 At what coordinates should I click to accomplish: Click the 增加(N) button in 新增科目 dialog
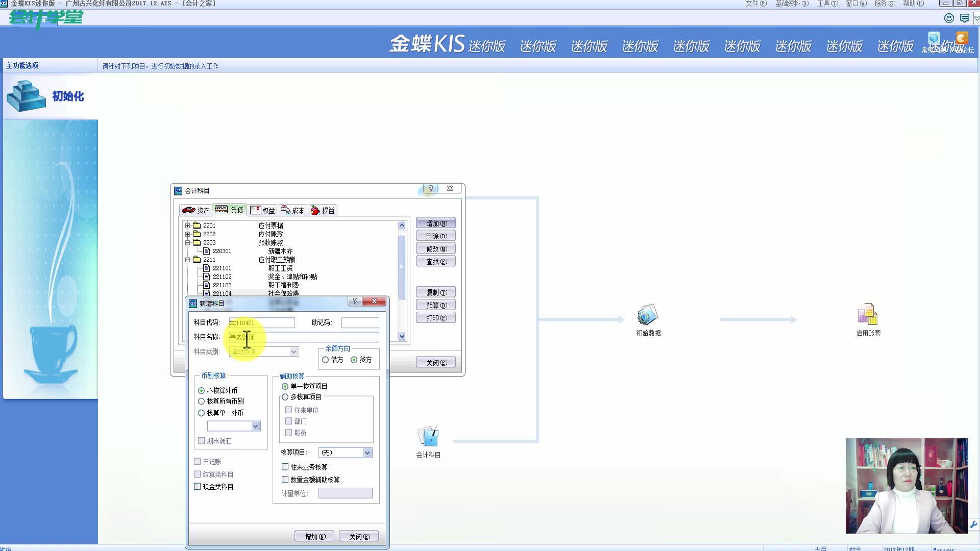click(314, 536)
